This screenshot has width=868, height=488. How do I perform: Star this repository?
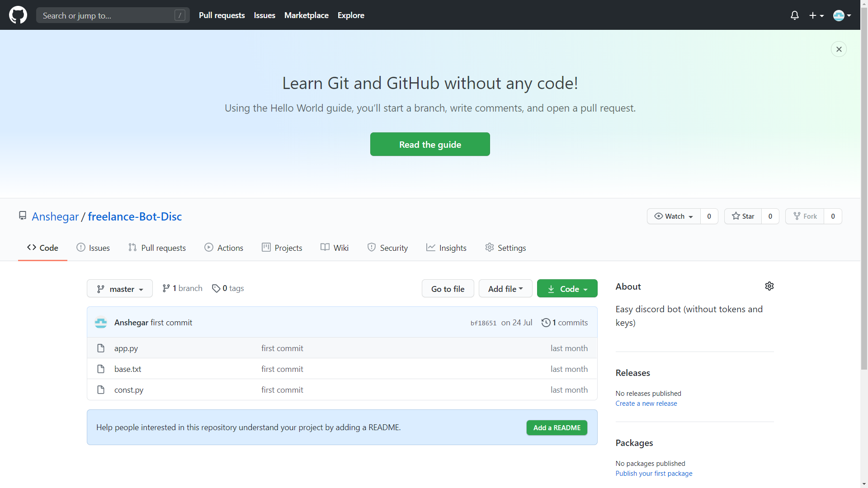743,216
